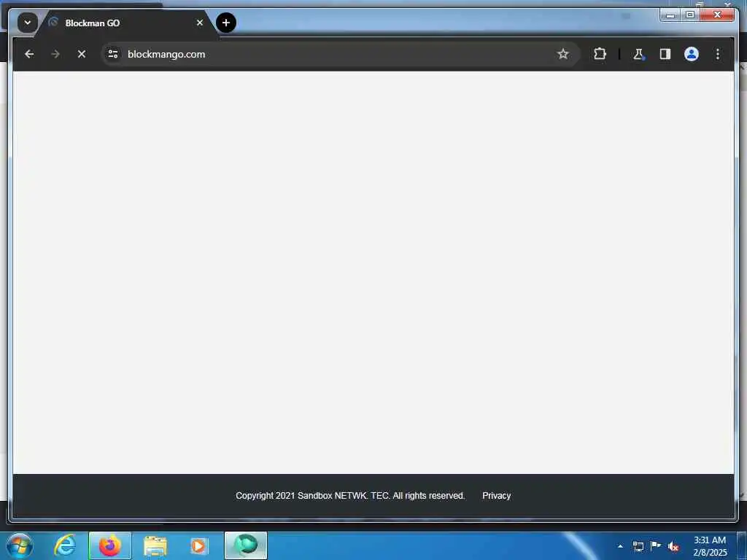Show hidden system tray icons
The height and width of the screenshot is (560, 747).
coord(620,546)
